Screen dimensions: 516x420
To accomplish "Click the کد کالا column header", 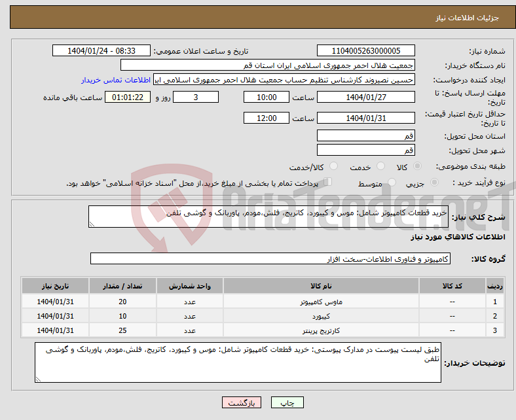I will click(452, 286).
